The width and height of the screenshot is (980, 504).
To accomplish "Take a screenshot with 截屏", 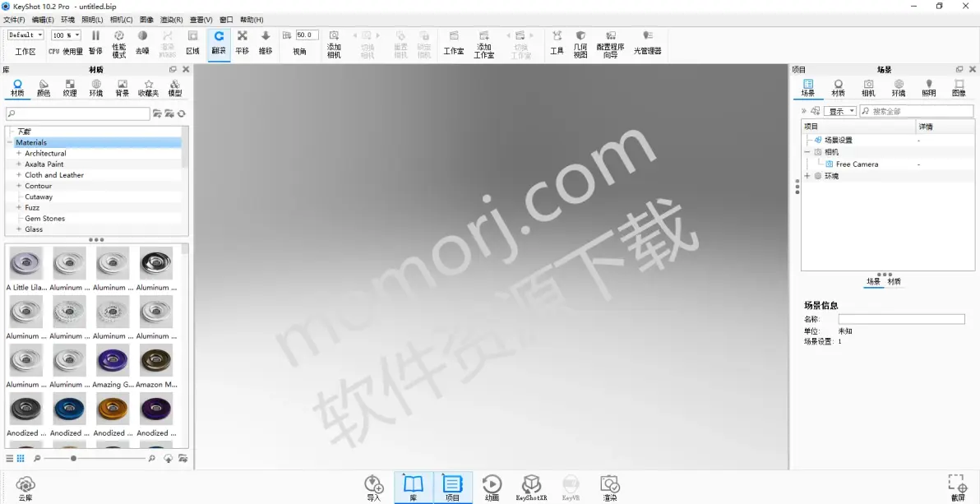I will point(958,488).
